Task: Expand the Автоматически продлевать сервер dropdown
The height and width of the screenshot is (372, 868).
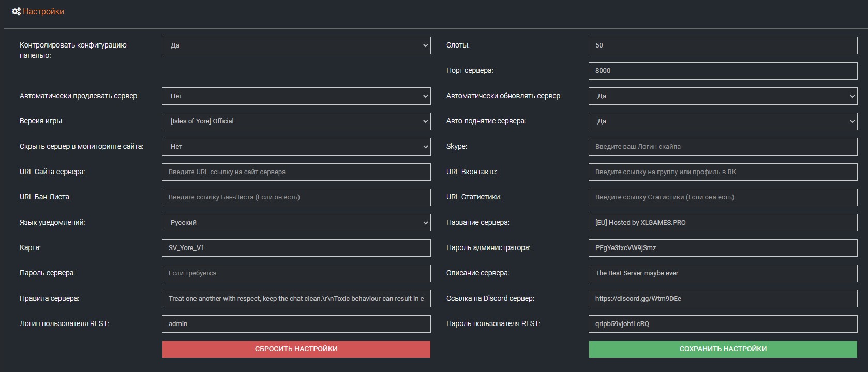Action: pyautogui.click(x=296, y=96)
